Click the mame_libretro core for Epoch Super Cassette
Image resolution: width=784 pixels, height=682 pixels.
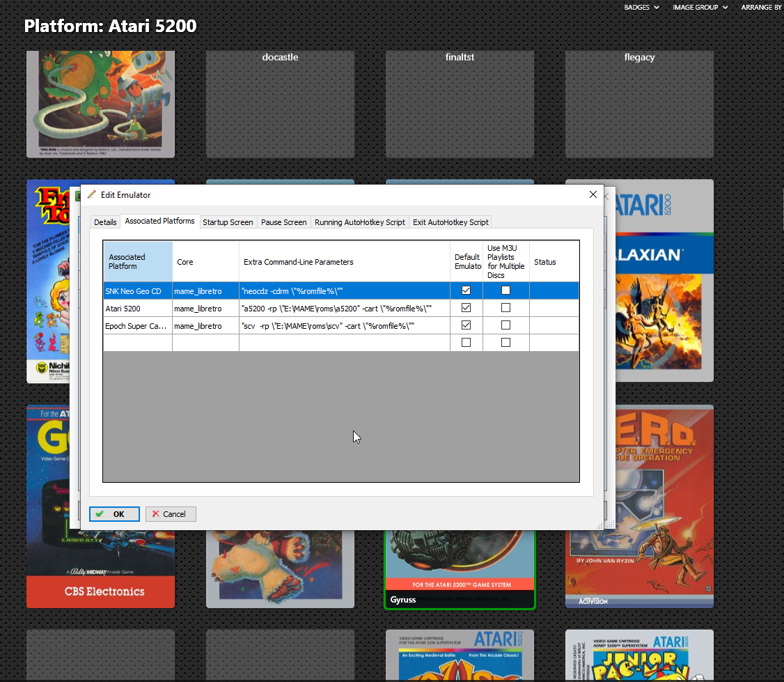205,326
